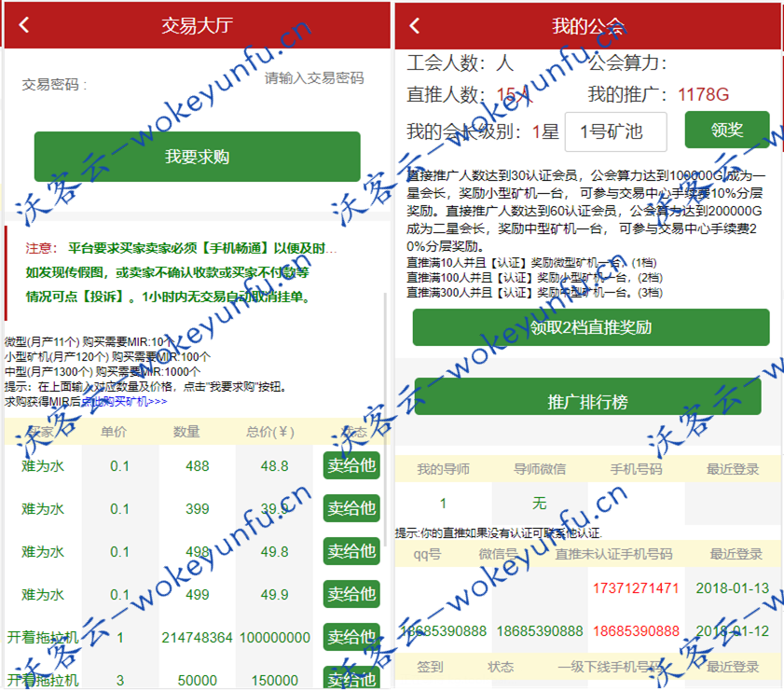Tap 卖给他 for the 50000 quantity row
The width and height of the screenshot is (784, 691).
pyautogui.click(x=351, y=678)
